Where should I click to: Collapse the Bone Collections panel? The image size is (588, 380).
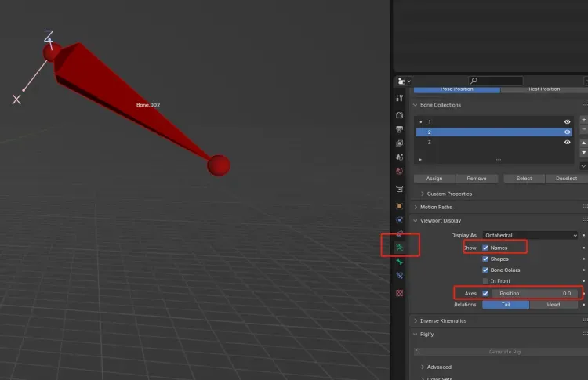(415, 105)
